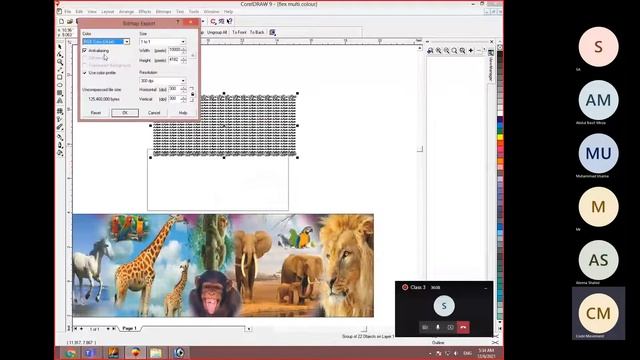
Task: Click the animal collage bitmap on canvas
Action: point(223,265)
